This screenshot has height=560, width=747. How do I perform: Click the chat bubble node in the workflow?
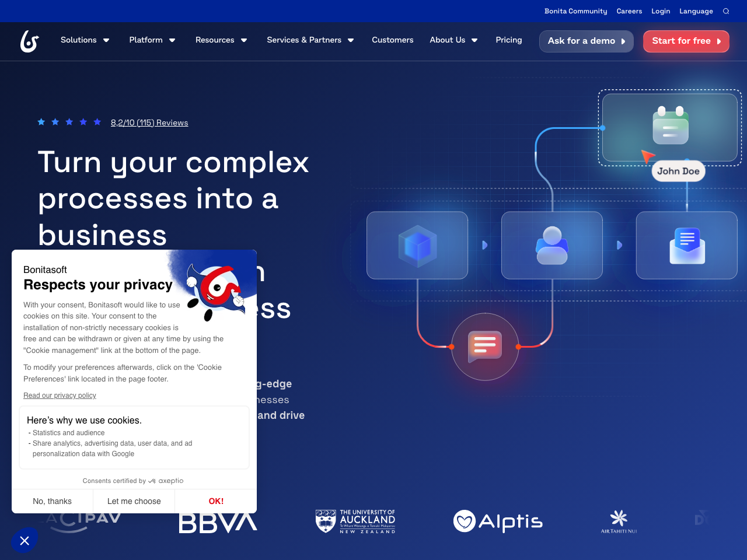[484, 346]
